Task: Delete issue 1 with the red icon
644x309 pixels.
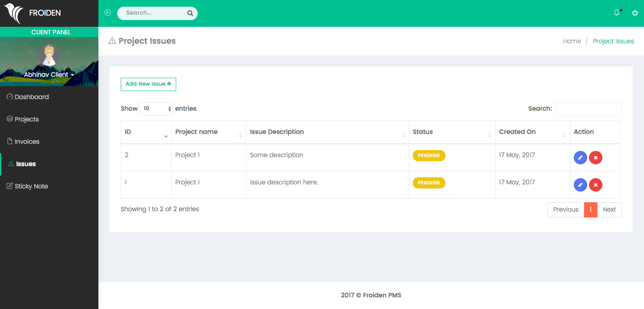Action: coord(596,185)
